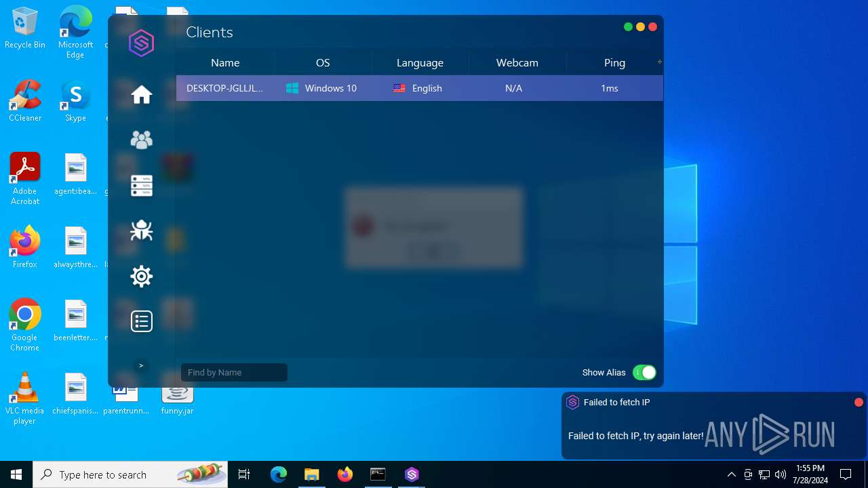868x488 pixels.
Task: Open Microsoft Edge desktop shortcut
Action: [75, 32]
